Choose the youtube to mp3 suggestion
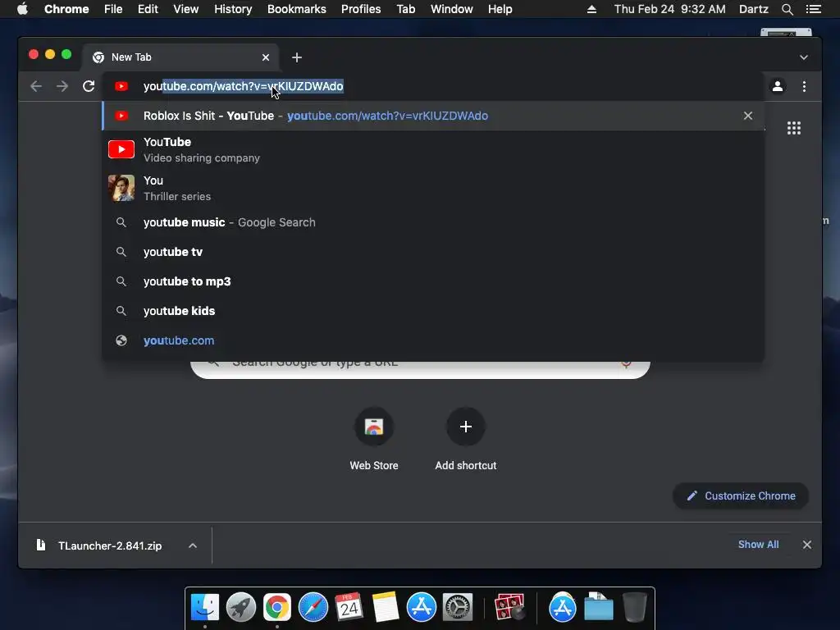The height and width of the screenshot is (630, 840). 433,281
